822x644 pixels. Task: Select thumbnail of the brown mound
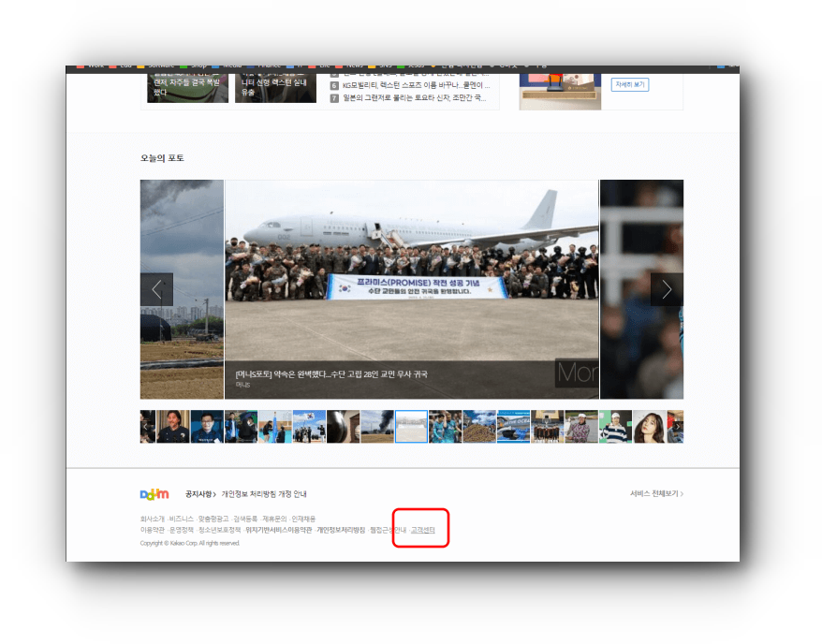[479, 427]
